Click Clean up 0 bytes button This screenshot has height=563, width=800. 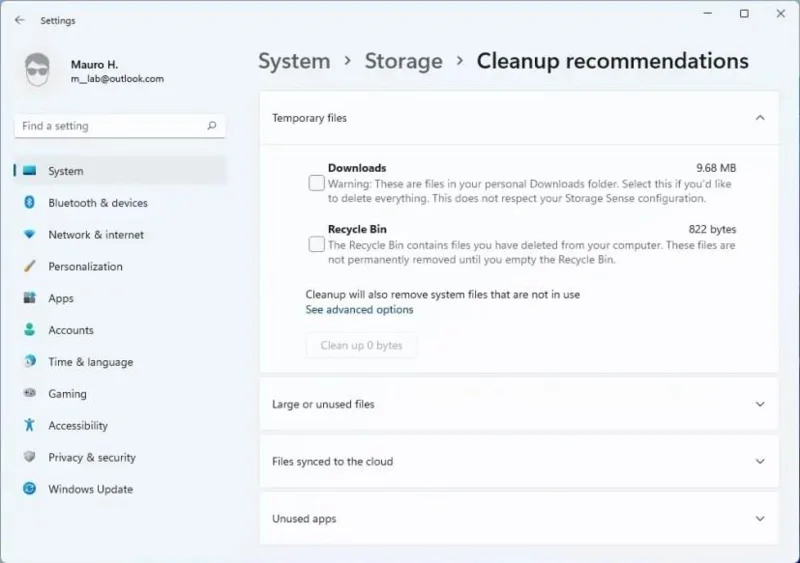pyautogui.click(x=361, y=346)
